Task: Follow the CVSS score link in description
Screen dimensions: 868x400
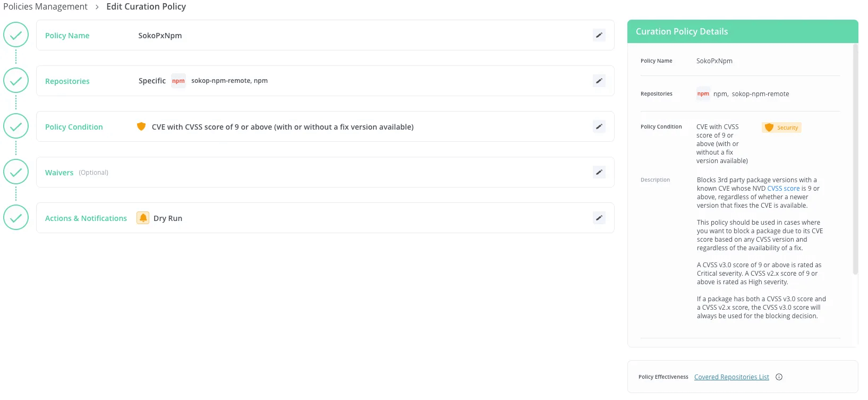Action: pyautogui.click(x=783, y=189)
